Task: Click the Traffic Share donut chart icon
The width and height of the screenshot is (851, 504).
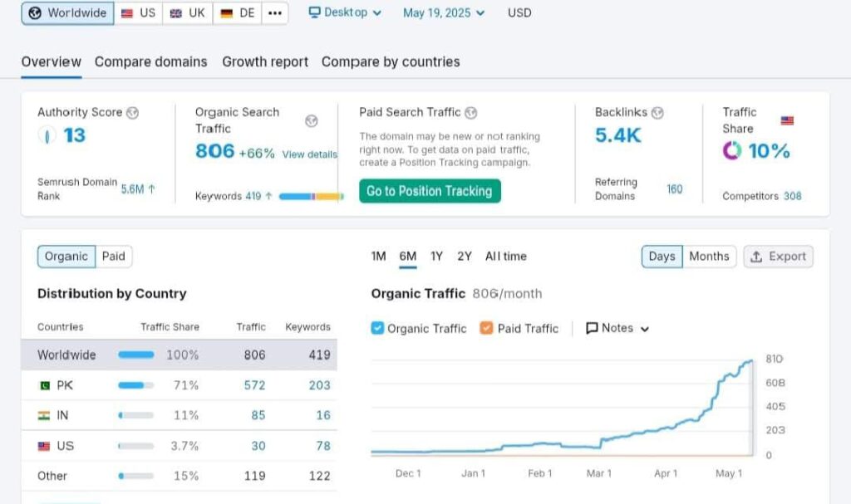Action: pos(731,150)
